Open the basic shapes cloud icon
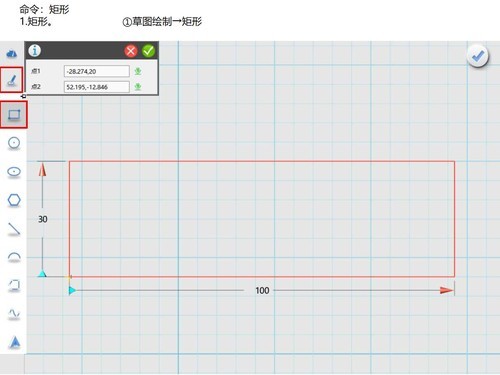Screen dimensions: 500x375 pos(12,53)
